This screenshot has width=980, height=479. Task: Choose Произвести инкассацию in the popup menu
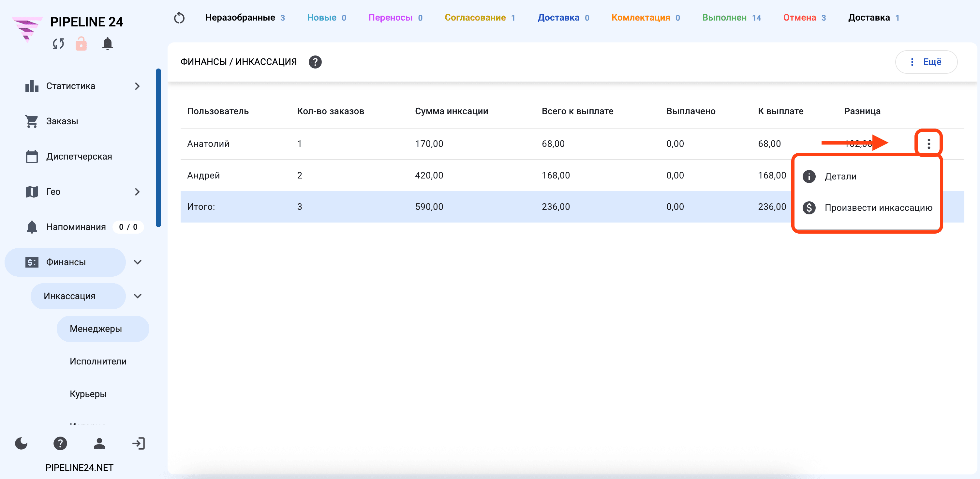pyautogui.click(x=867, y=208)
